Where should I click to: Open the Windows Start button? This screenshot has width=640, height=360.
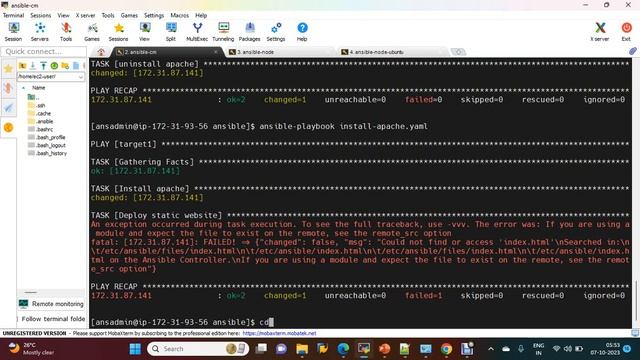135,349
